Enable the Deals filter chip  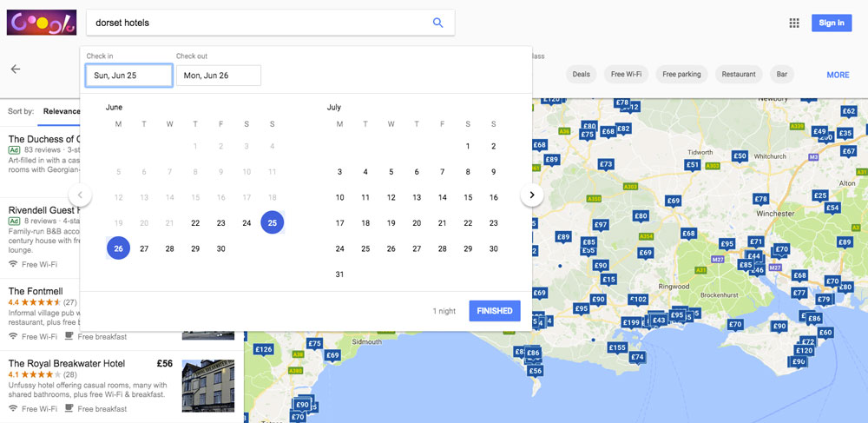(581, 75)
